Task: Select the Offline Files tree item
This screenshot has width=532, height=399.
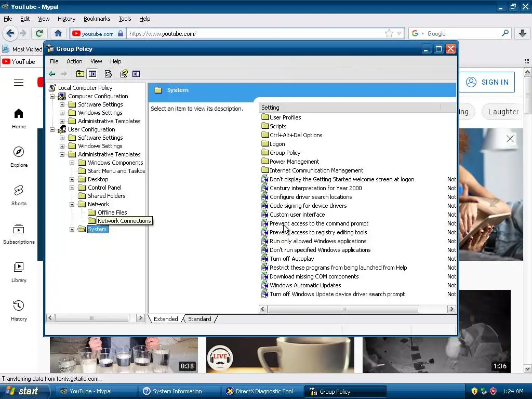Action: point(112,212)
